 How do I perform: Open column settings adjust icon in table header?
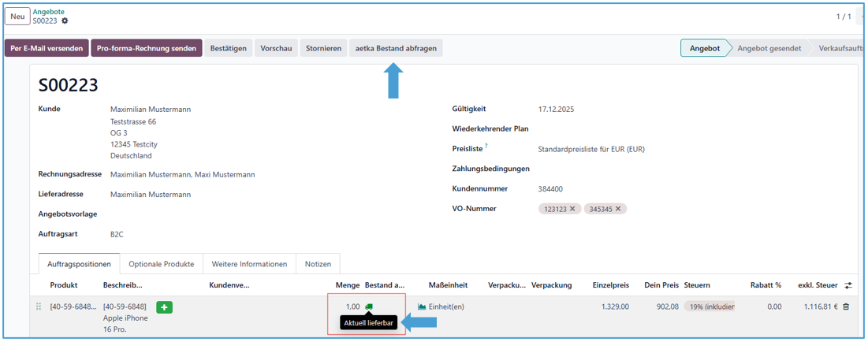click(848, 285)
